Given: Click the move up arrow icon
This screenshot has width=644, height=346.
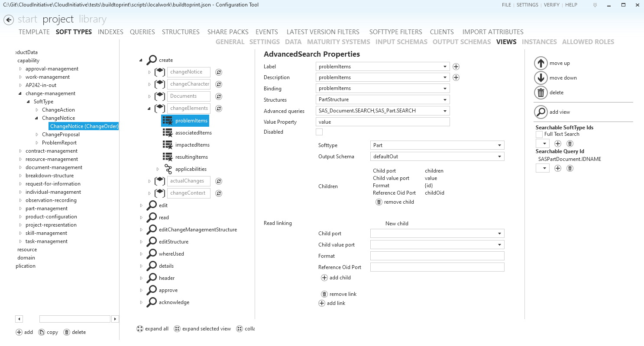Looking at the screenshot, I should click(540, 63).
